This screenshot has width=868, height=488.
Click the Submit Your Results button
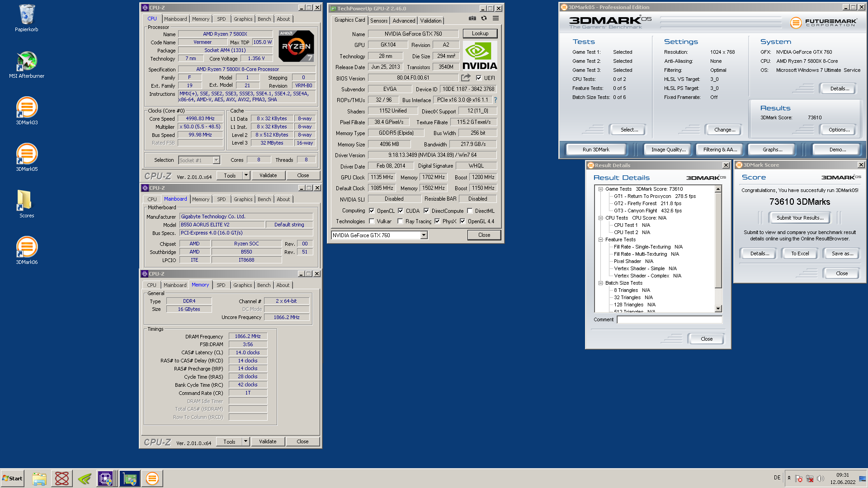(800, 218)
